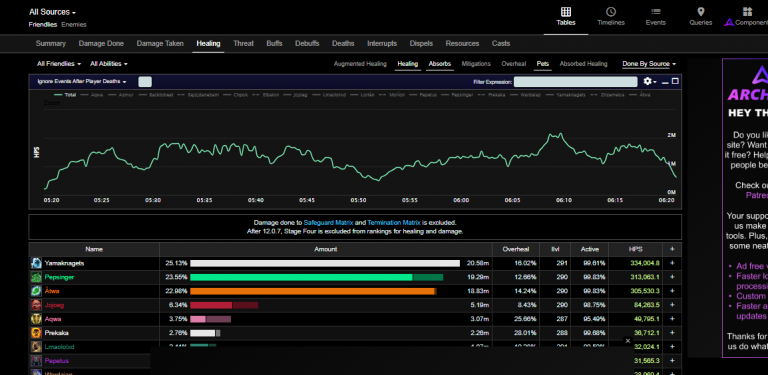
Task: Expand Pepsinger row with plus button
Action: coord(672,277)
